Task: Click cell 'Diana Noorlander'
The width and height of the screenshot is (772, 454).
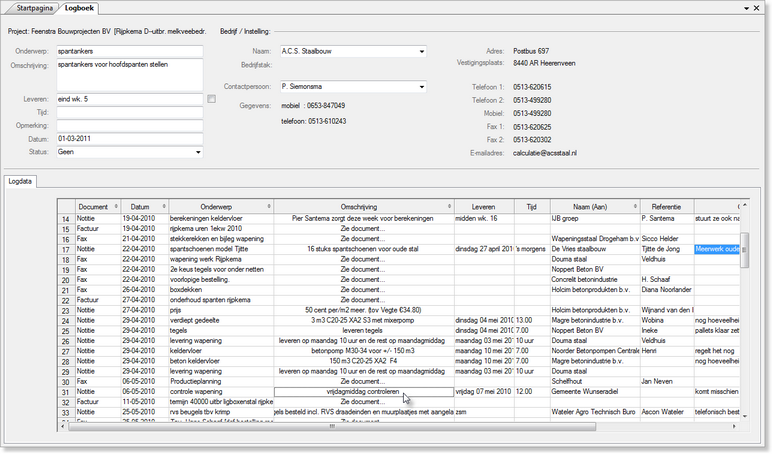Action: (667, 290)
